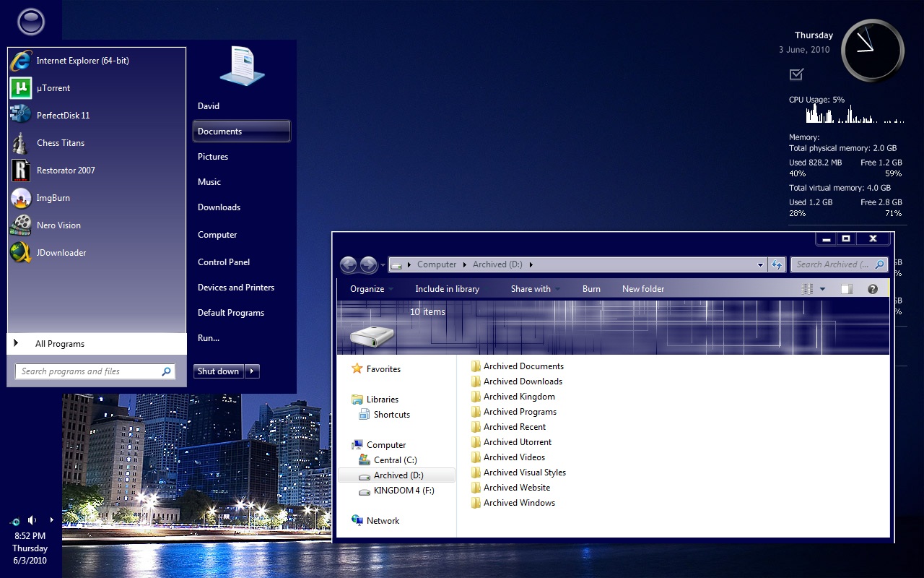The image size is (924, 578).
Task: Click the magnifier in Start search box
Action: [167, 371]
